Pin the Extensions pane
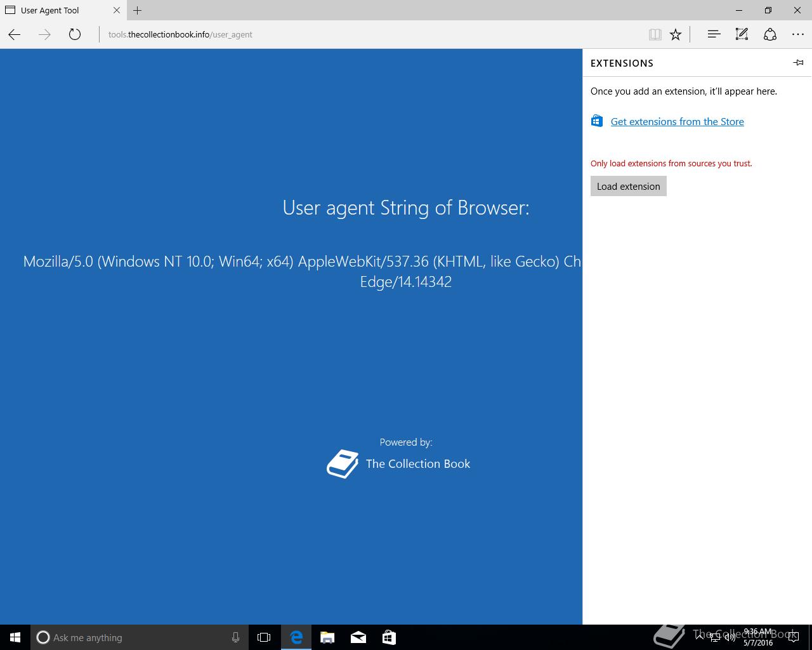The width and height of the screenshot is (812, 650). click(x=799, y=62)
